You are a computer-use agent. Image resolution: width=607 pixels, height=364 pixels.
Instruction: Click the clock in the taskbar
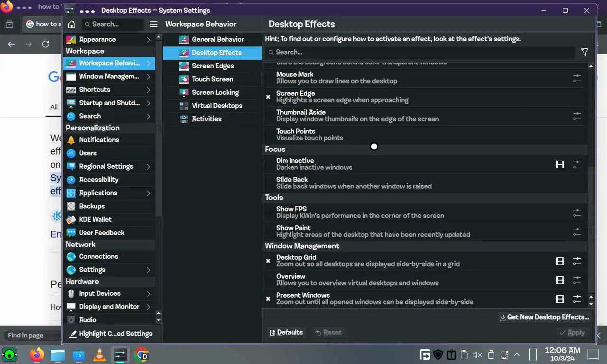pyautogui.click(x=562, y=354)
